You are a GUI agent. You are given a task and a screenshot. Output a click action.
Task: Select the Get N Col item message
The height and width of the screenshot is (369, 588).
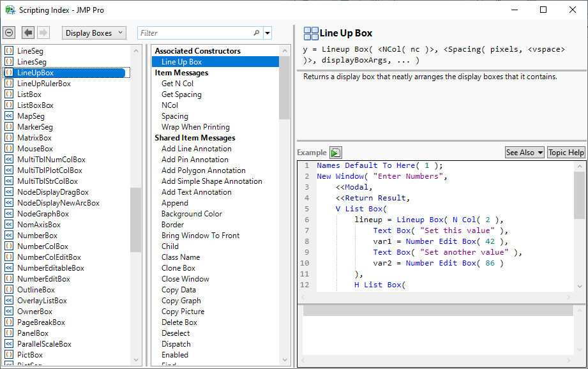pos(177,83)
